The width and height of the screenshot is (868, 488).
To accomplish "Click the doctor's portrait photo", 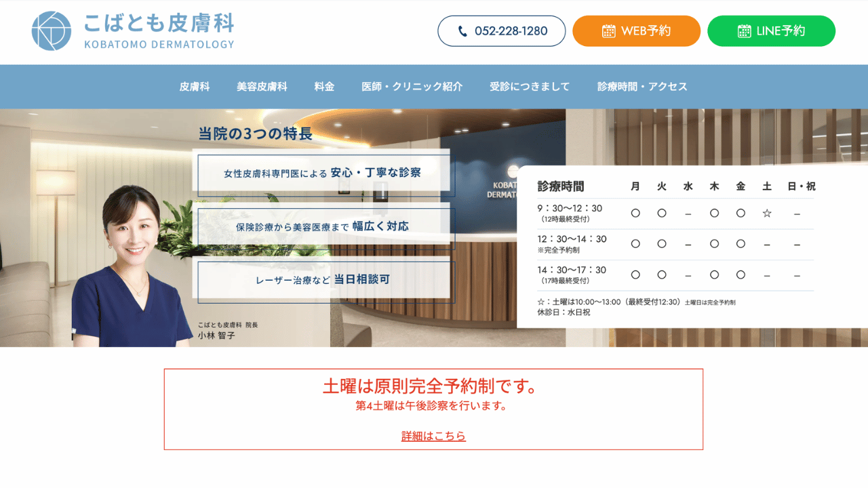I will [133, 264].
